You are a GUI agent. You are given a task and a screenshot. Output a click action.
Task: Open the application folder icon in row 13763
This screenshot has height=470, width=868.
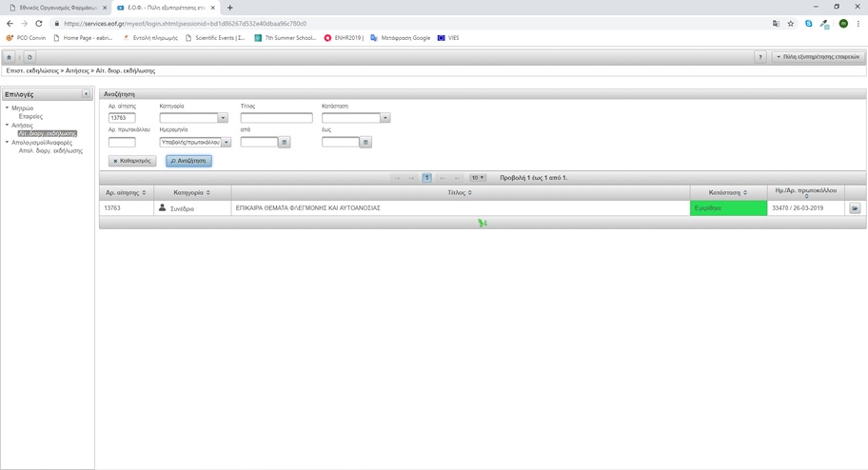pyautogui.click(x=854, y=208)
